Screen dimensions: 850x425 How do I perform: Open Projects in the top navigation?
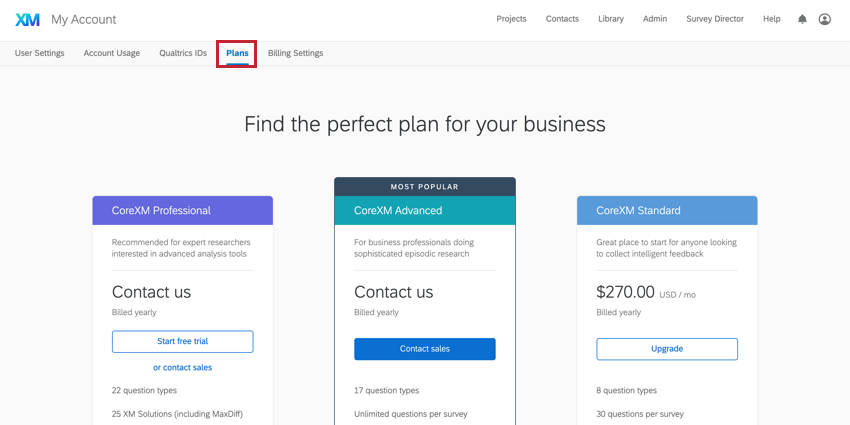point(511,19)
